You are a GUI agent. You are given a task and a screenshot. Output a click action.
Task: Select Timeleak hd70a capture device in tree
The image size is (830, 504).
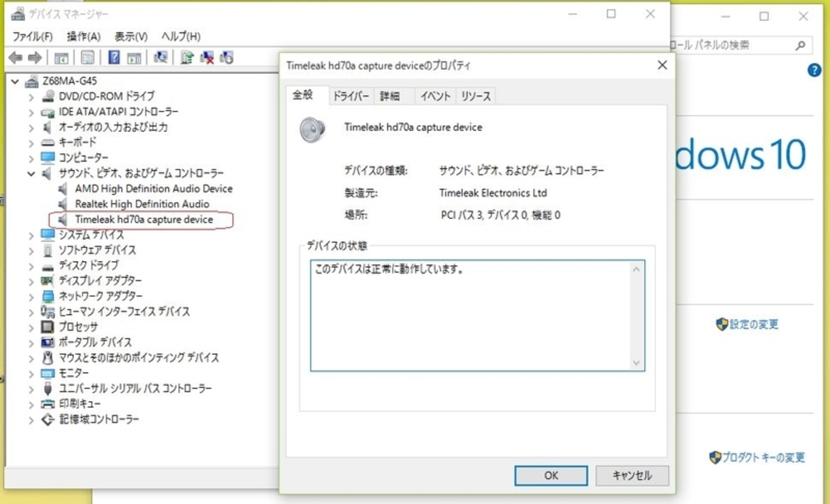[144, 219]
